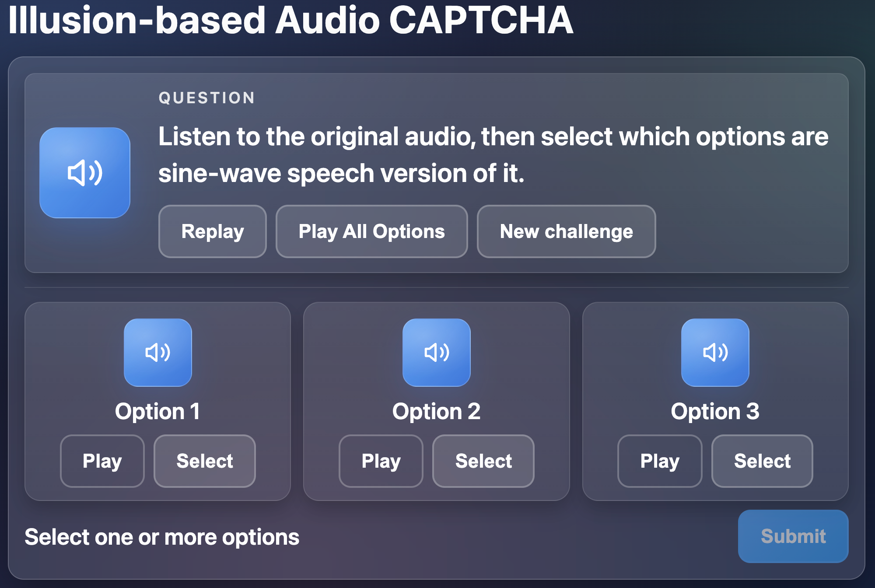
Task: Click the Option 3 speaker icon
Action: [715, 352]
